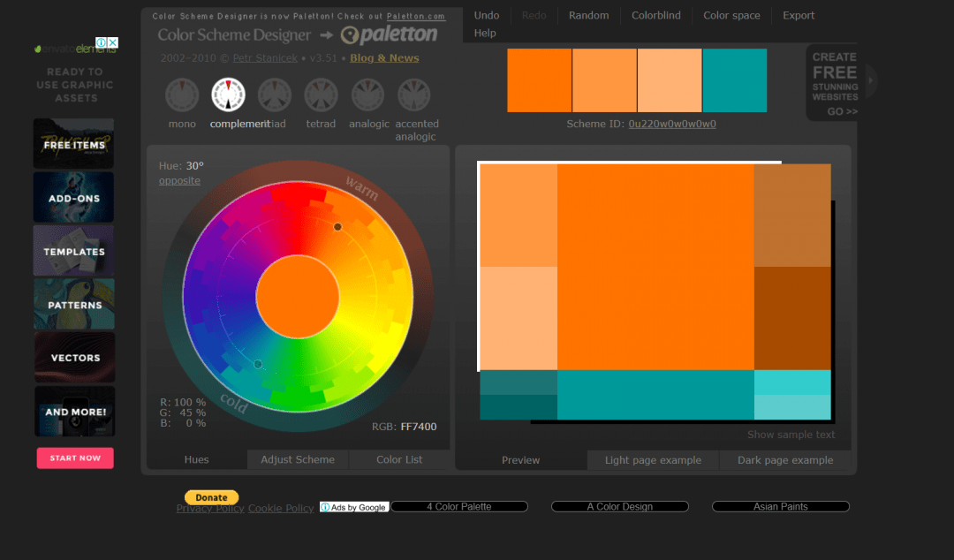Expand the right side panel arrow
This screenshot has width=954, height=560.
(x=871, y=80)
